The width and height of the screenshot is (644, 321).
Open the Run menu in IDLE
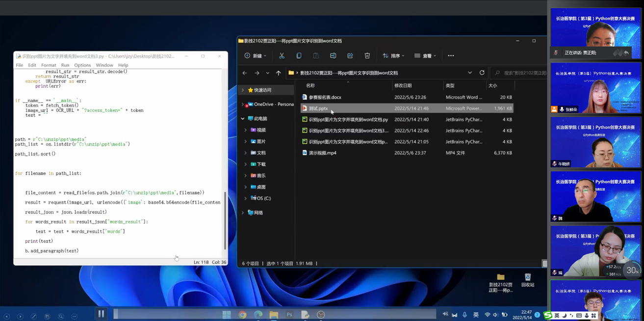tap(65, 65)
